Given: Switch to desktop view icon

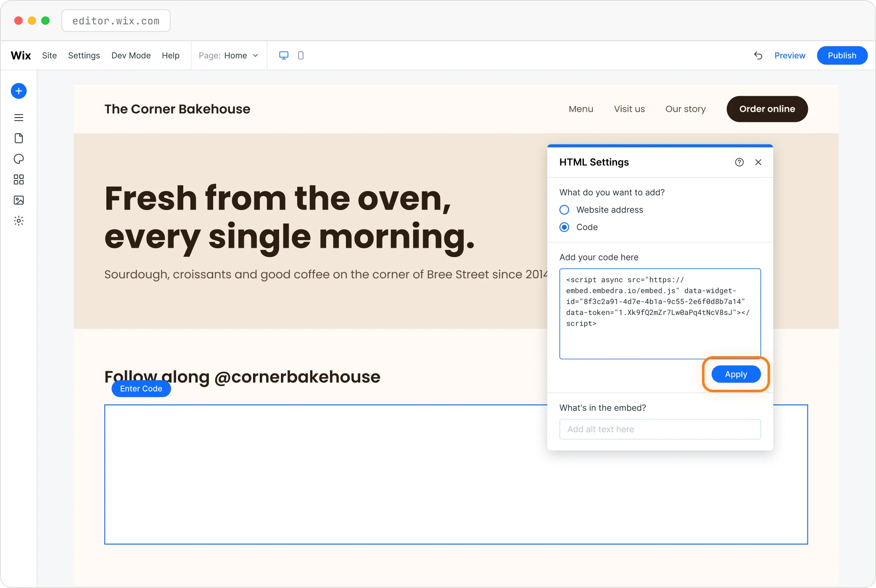Looking at the screenshot, I should coord(284,55).
